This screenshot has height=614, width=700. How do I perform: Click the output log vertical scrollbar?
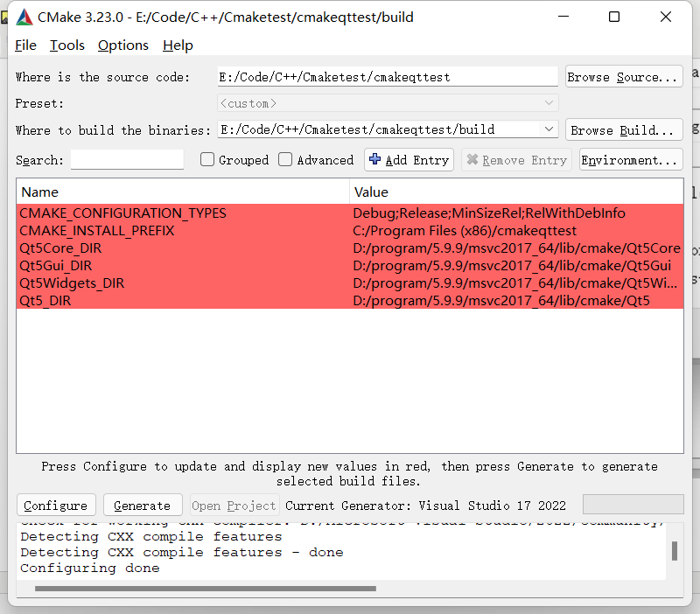pos(675,551)
